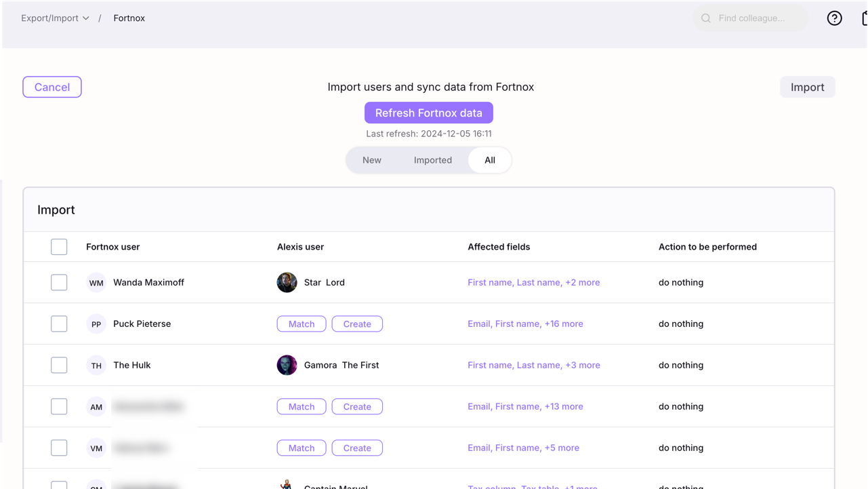Image resolution: width=868 pixels, height=489 pixels.
Task: Click the Alexis user name Gamora The First
Action: pos(342,365)
